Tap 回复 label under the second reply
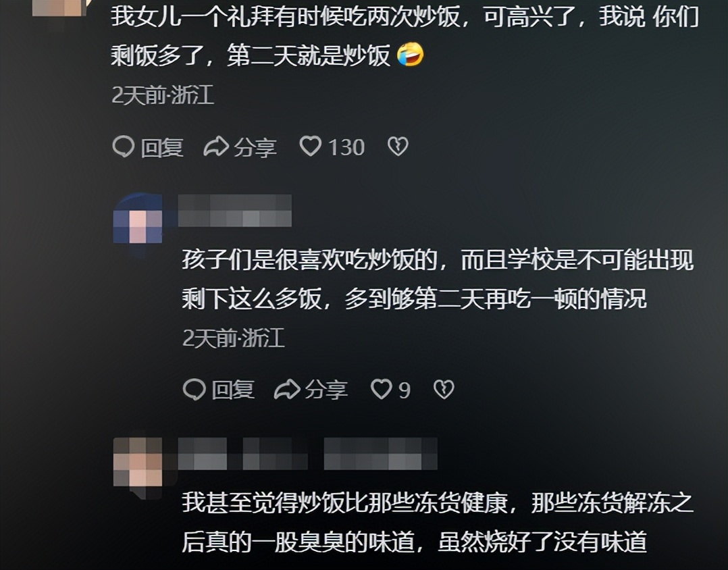 pos(232,390)
